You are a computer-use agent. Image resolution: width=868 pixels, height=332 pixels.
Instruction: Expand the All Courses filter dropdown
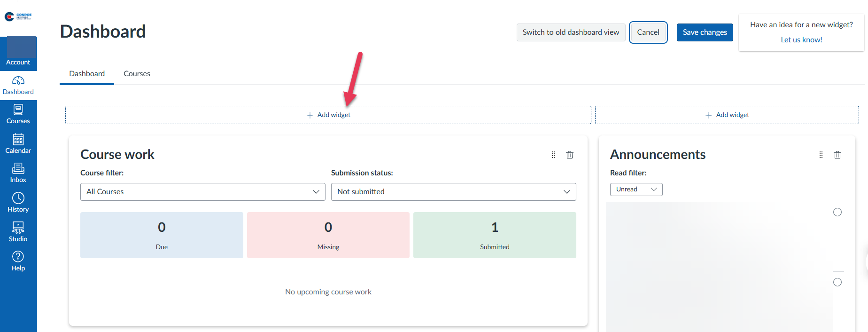(202, 192)
